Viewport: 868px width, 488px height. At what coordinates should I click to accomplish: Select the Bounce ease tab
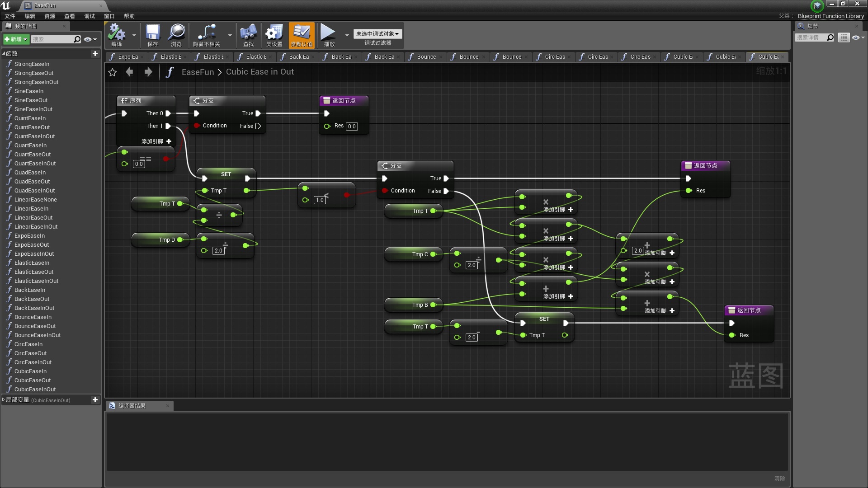coord(426,56)
